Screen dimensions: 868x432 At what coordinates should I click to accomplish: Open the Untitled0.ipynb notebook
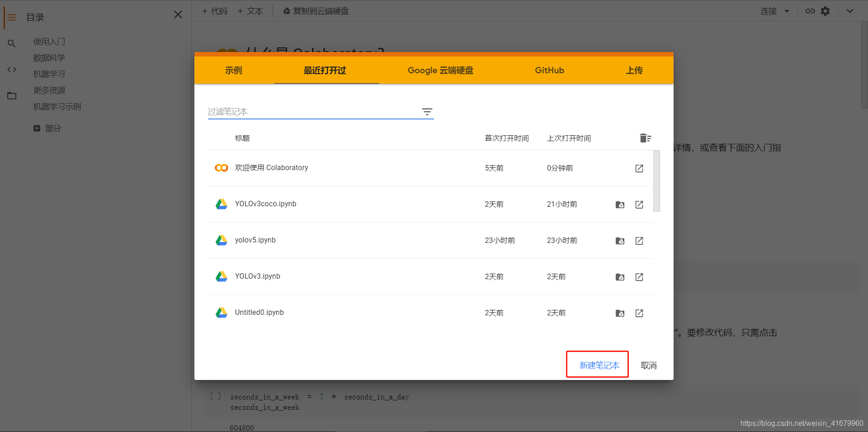[x=259, y=313]
